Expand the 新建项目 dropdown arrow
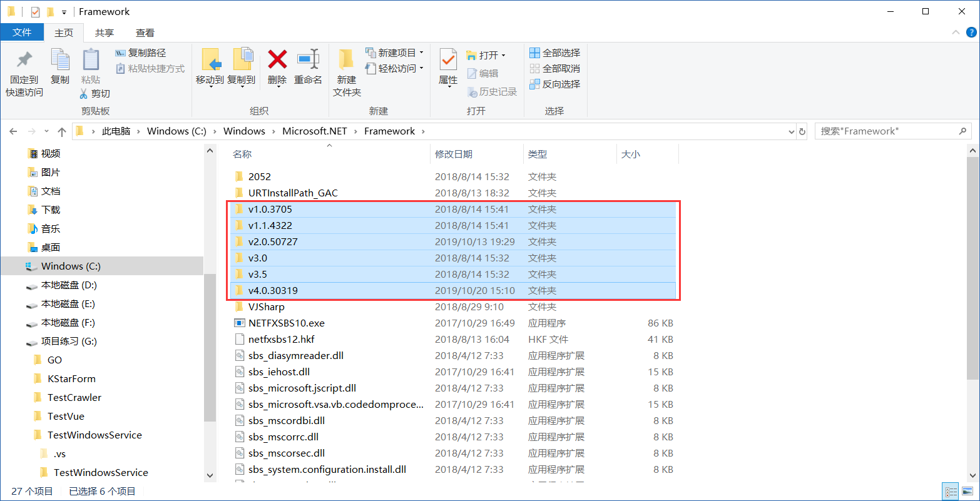Image resolution: width=980 pixels, height=501 pixels. (420, 53)
